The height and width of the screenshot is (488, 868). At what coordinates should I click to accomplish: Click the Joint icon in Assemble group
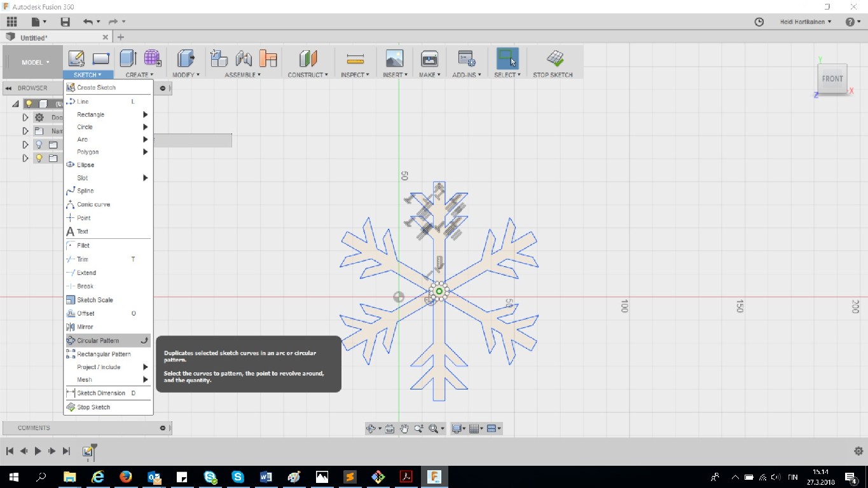244,59
